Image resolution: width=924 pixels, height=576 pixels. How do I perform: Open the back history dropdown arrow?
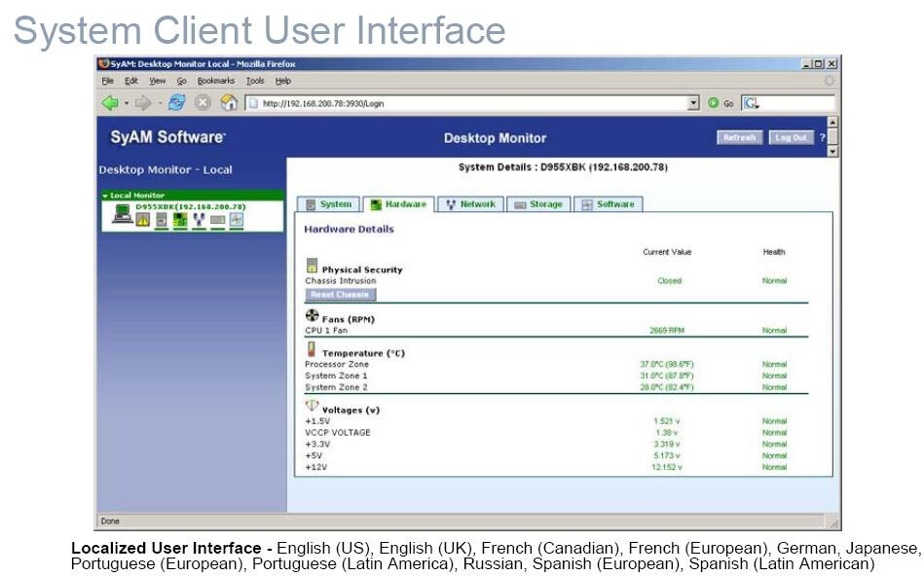pyautogui.click(x=127, y=104)
